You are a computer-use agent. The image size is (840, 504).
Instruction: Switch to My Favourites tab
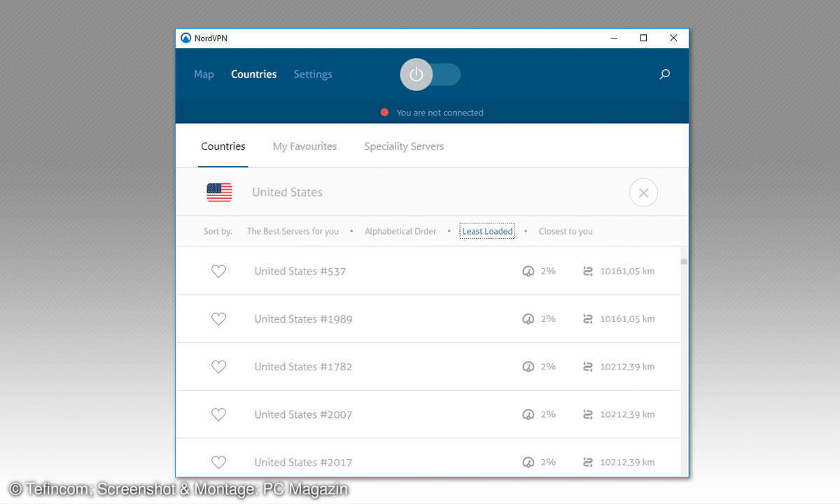coord(304,146)
